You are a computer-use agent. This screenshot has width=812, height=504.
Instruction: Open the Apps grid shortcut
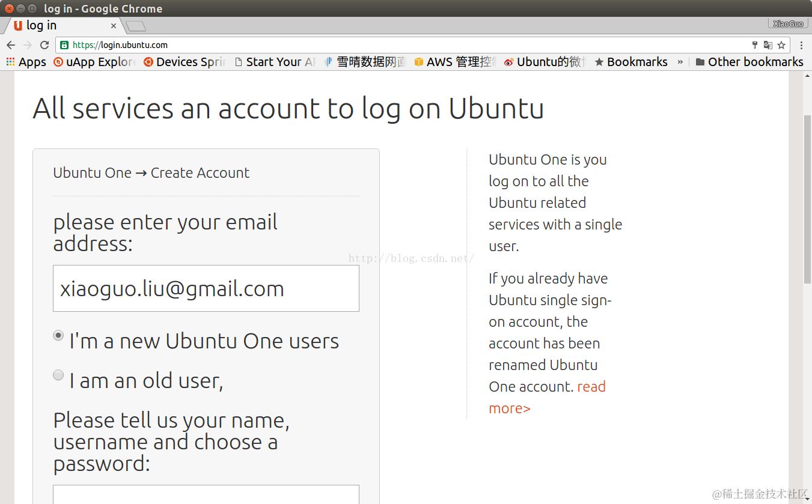26,62
